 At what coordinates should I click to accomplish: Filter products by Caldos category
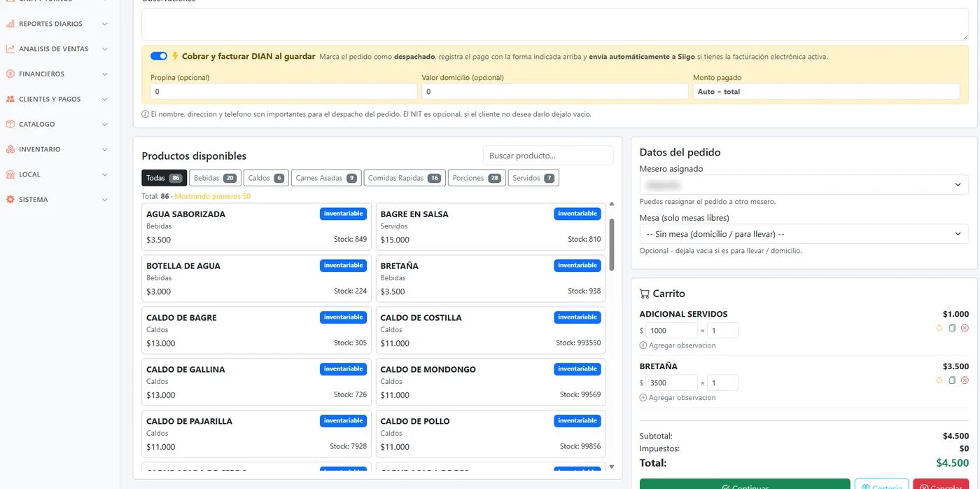point(266,178)
